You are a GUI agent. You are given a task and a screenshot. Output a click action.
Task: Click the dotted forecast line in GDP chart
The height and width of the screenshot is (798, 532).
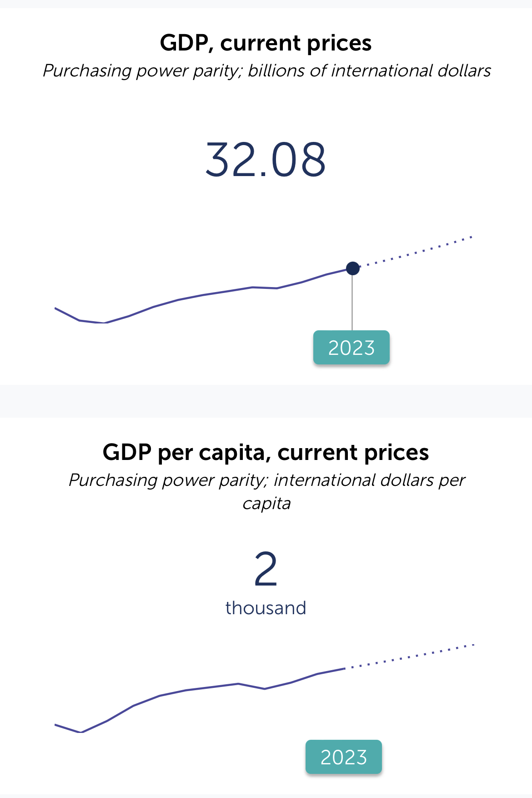coord(416,252)
